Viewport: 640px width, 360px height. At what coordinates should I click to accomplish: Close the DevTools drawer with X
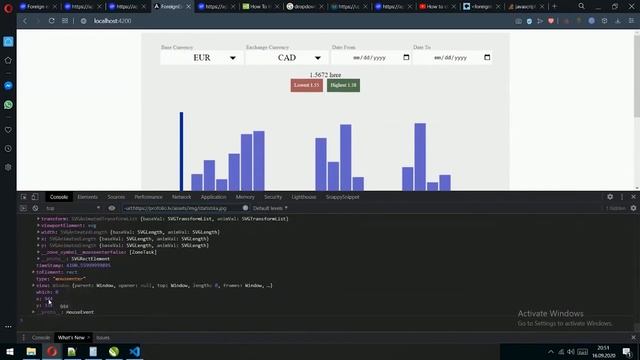(633, 338)
